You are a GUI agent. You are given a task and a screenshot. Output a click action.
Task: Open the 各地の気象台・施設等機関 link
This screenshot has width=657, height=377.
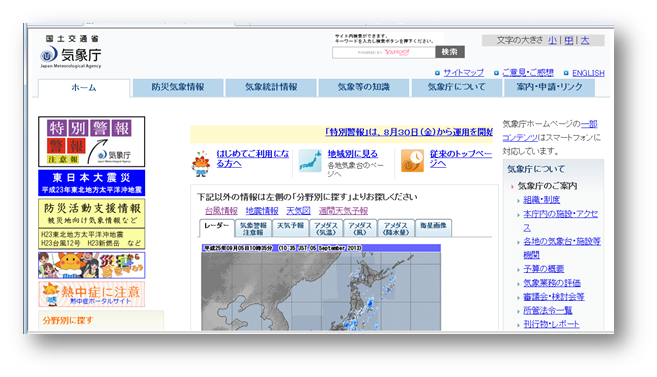click(x=562, y=248)
